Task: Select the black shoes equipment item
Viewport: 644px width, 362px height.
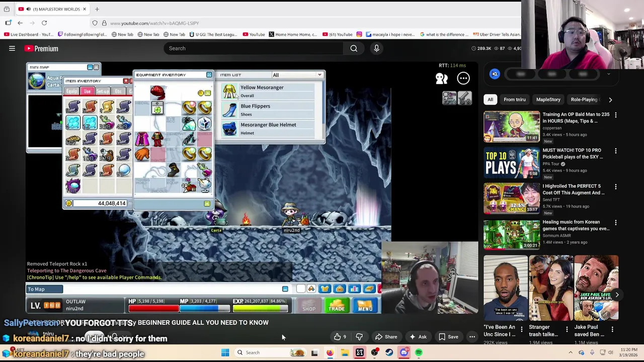Action: [173, 170]
